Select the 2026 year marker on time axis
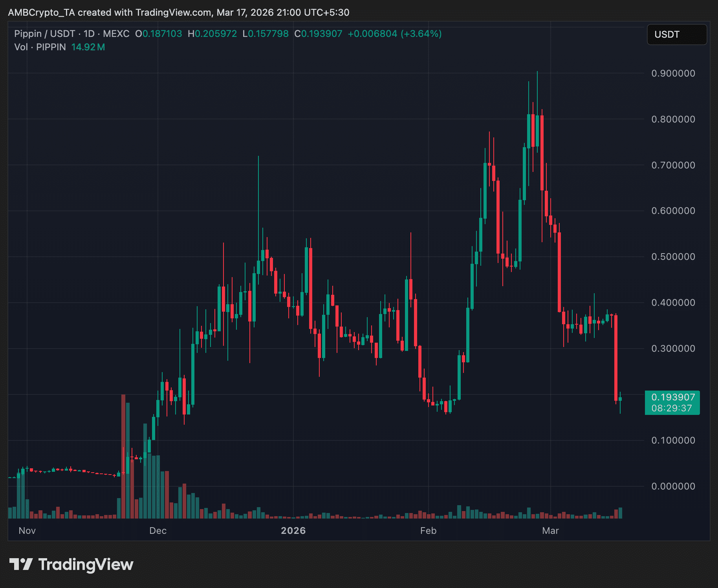Image resolution: width=718 pixels, height=588 pixels. [293, 531]
